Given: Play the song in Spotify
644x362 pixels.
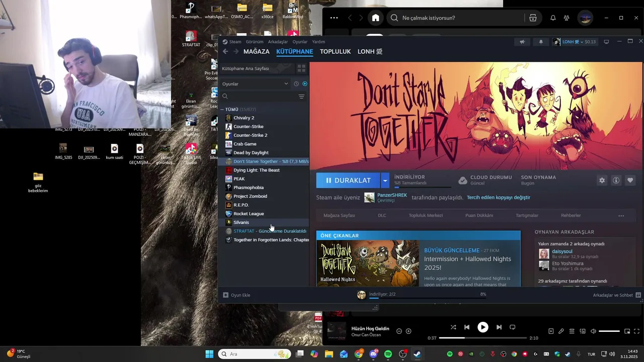Looking at the screenshot, I should 482,327.
